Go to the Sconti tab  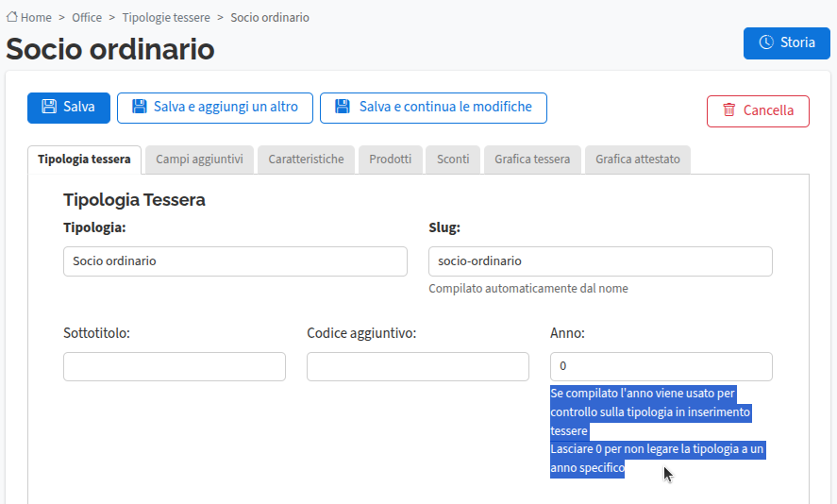[453, 160]
